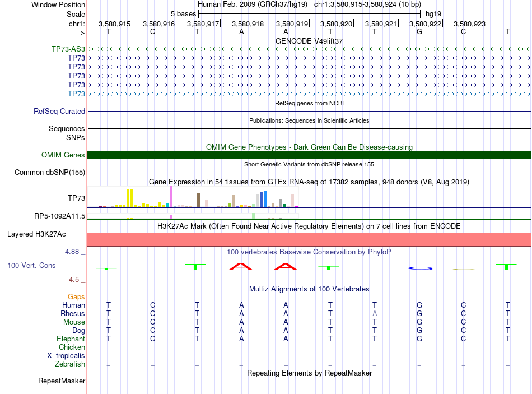Click the tall pink bar in TP73 GTEx chart
This screenshot has height=394, width=532.
171,197
